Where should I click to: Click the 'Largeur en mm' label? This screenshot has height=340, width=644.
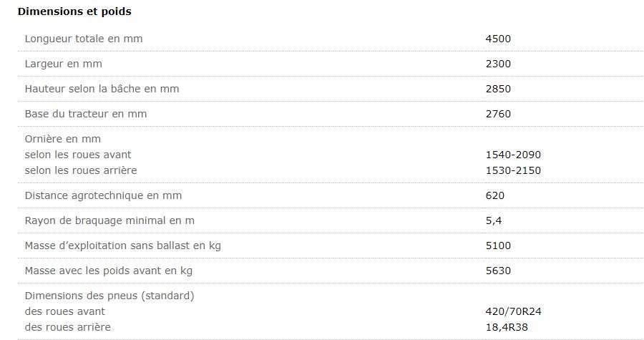point(63,64)
